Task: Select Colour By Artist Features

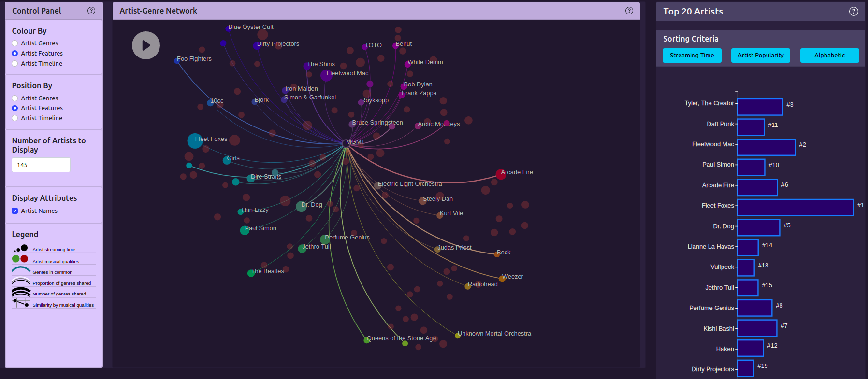Action: pos(15,54)
